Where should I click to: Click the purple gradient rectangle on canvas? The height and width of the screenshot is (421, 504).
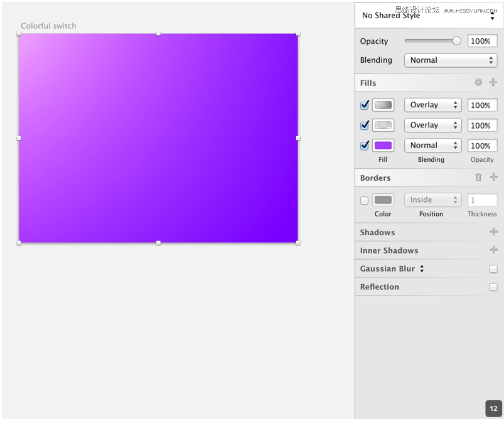158,138
